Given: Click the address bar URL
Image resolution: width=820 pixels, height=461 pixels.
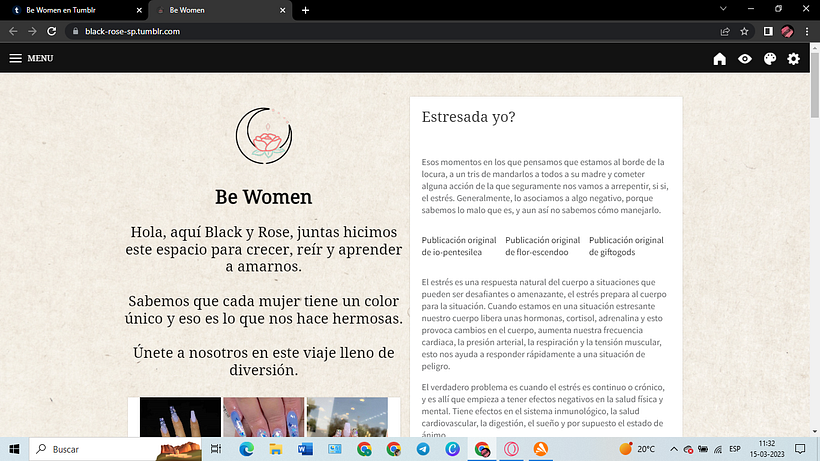Looking at the screenshot, I should (x=132, y=31).
